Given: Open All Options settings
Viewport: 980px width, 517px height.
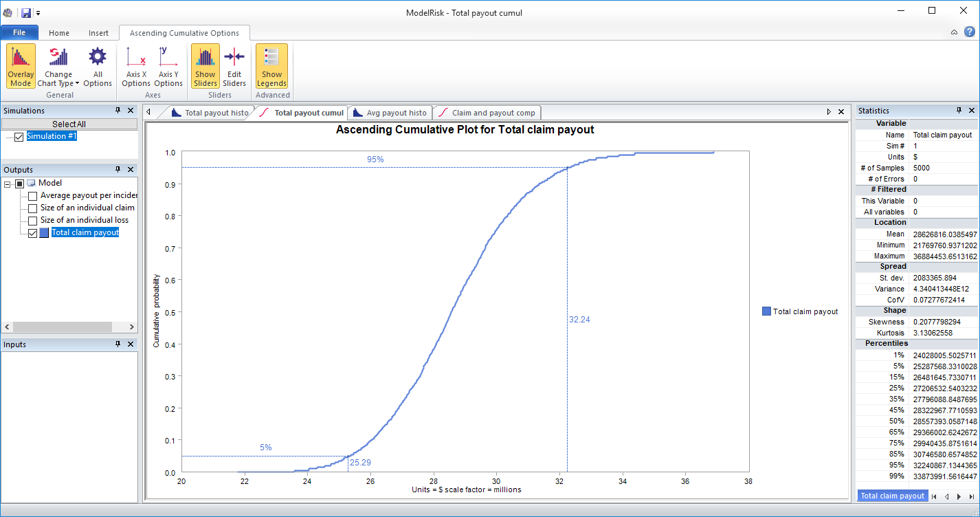Looking at the screenshot, I should coord(97,65).
